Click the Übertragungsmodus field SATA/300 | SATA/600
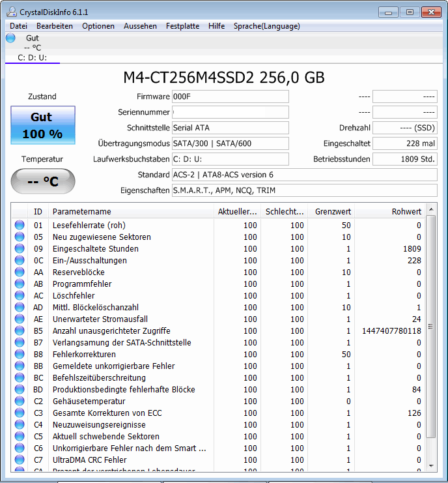This screenshot has height=483, width=448. pos(230,143)
